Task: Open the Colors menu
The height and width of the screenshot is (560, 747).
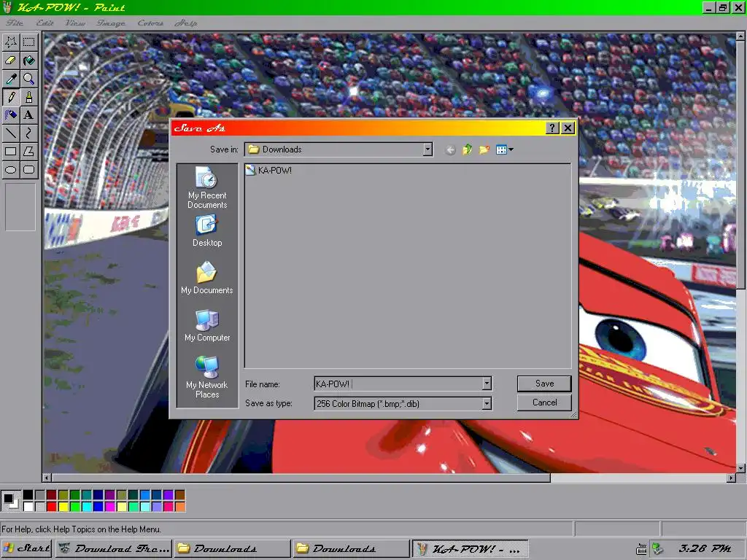Action: (x=150, y=23)
